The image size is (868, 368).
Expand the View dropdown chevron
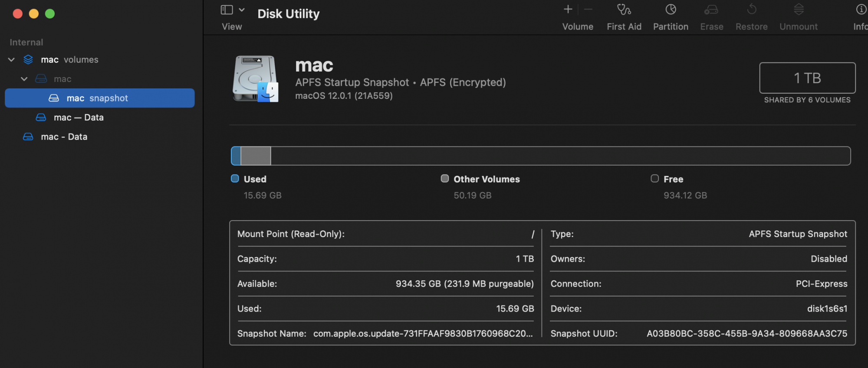tap(242, 10)
